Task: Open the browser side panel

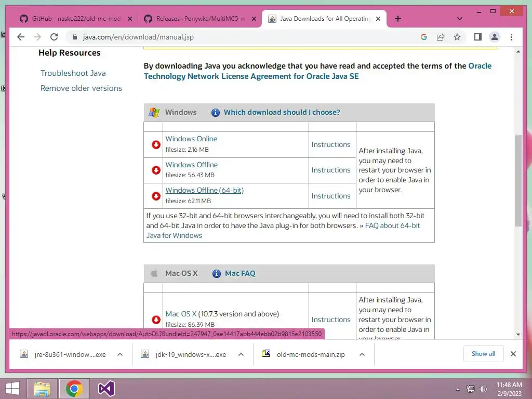Action: (478, 37)
